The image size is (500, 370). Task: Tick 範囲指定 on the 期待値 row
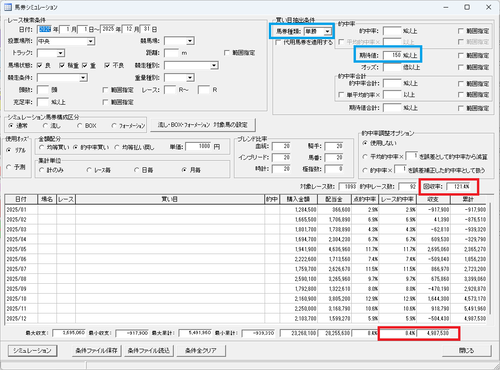click(x=461, y=55)
